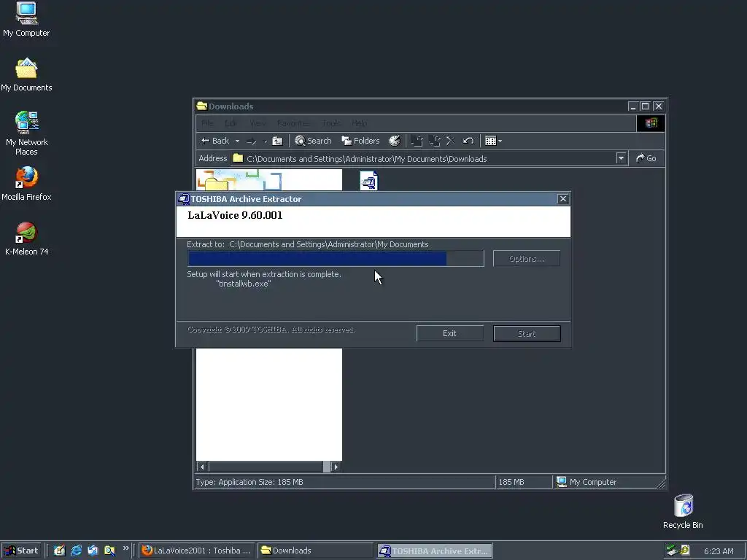Open the Forward history dropdown arrow
The image size is (747, 560).
coord(265,141)
